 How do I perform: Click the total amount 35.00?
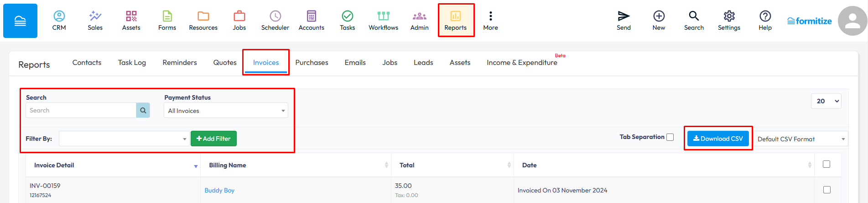[x=403, y=186]
